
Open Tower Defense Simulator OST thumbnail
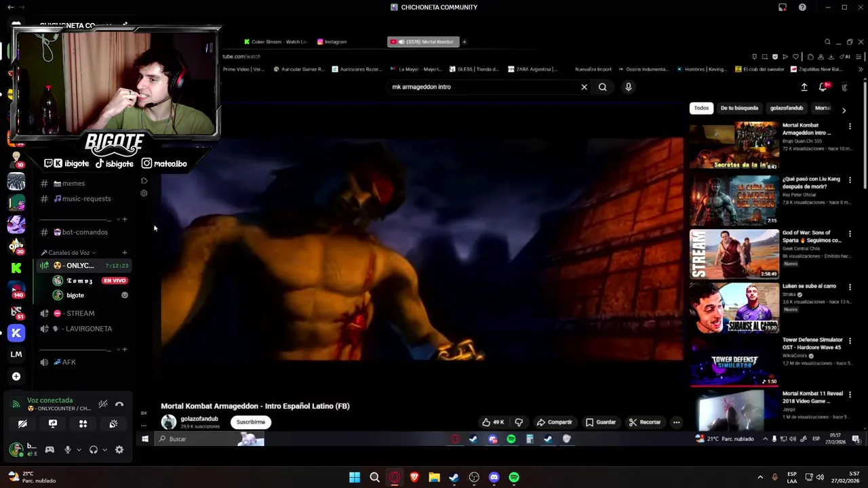tap(734, 361)
